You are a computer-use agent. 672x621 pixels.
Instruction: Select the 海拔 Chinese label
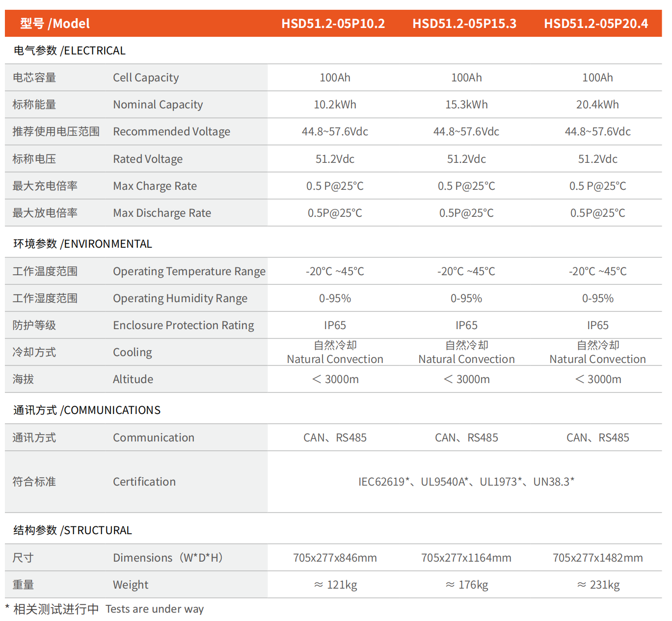tap(24, 379)
